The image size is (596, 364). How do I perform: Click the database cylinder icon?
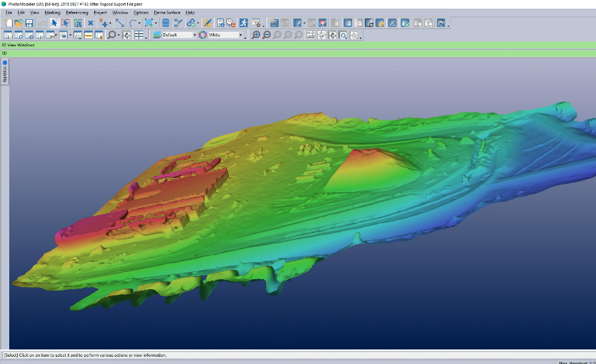tap(166, 23)
